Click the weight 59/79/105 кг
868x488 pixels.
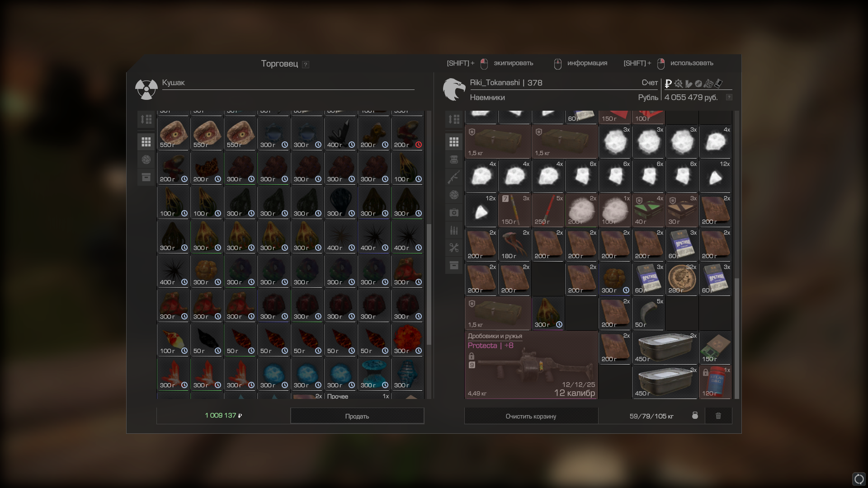pyautogui.click(x=651, y=416)
